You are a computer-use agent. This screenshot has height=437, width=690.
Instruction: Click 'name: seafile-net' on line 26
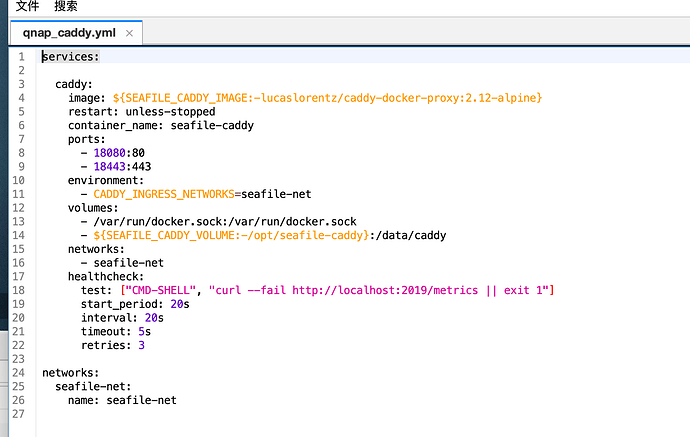pos(122,400)
